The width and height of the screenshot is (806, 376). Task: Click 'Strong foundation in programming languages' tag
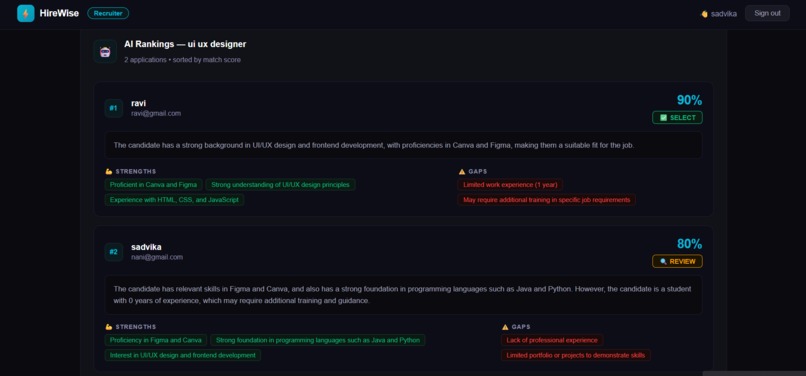(318, 340)
